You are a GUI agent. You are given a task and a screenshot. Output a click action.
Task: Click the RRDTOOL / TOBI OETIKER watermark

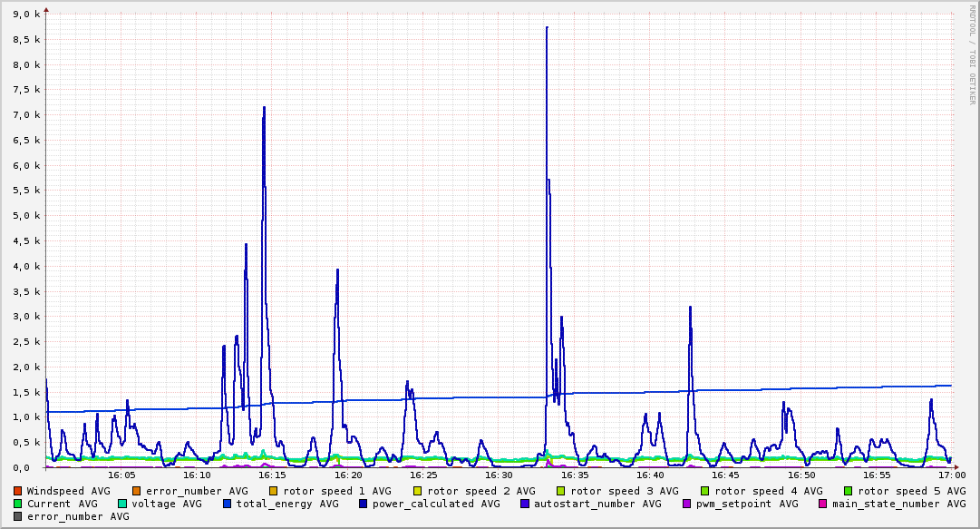pyautogui.click(x=973, y=55)
